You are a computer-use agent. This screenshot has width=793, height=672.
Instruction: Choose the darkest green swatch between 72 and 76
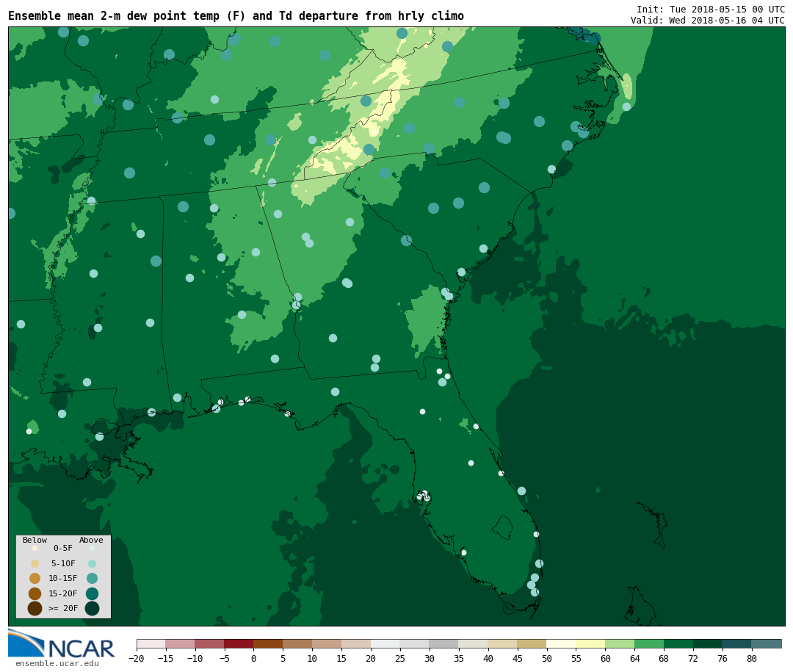coord(708,643)
